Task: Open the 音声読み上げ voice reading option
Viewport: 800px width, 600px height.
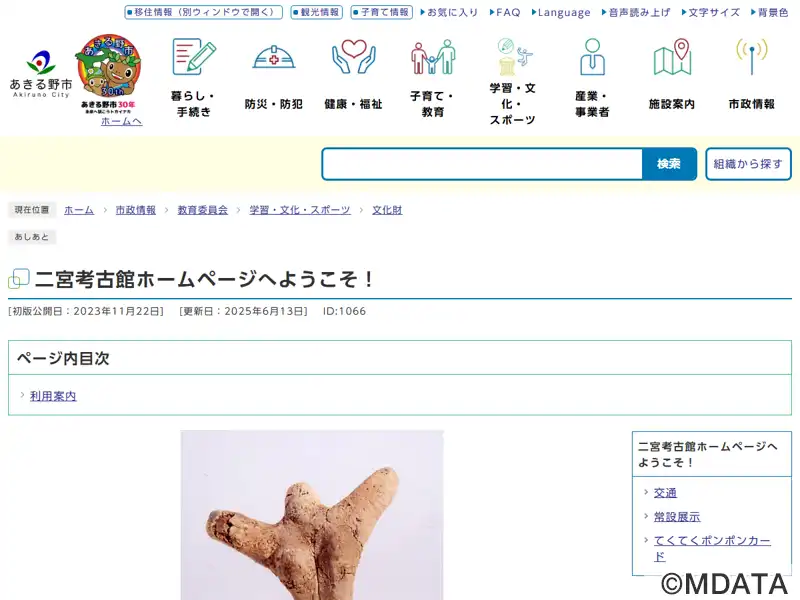Action: pos(635,12)
